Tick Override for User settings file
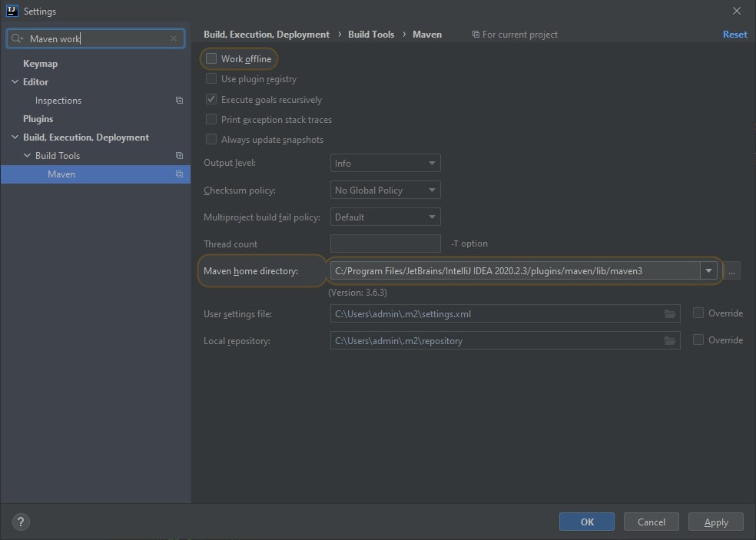 (698, 313)
